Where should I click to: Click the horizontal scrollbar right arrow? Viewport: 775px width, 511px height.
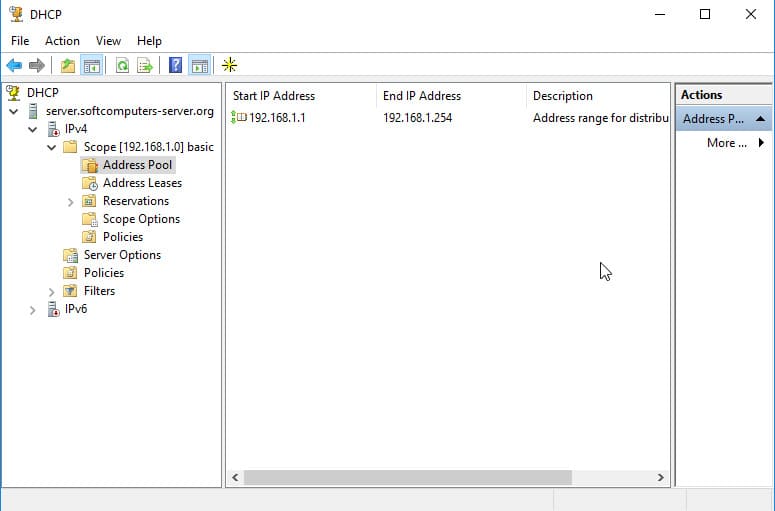pyautogui.click(x=661, y=478)
